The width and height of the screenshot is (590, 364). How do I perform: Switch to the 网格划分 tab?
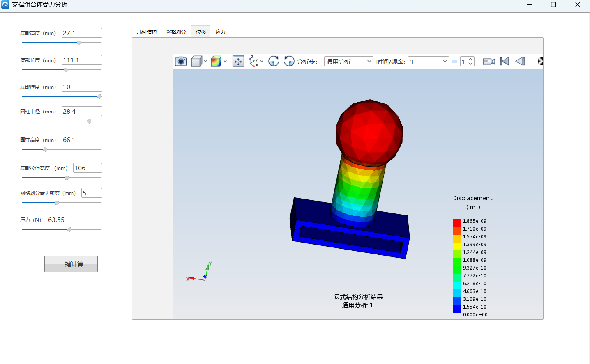[176, 32]
